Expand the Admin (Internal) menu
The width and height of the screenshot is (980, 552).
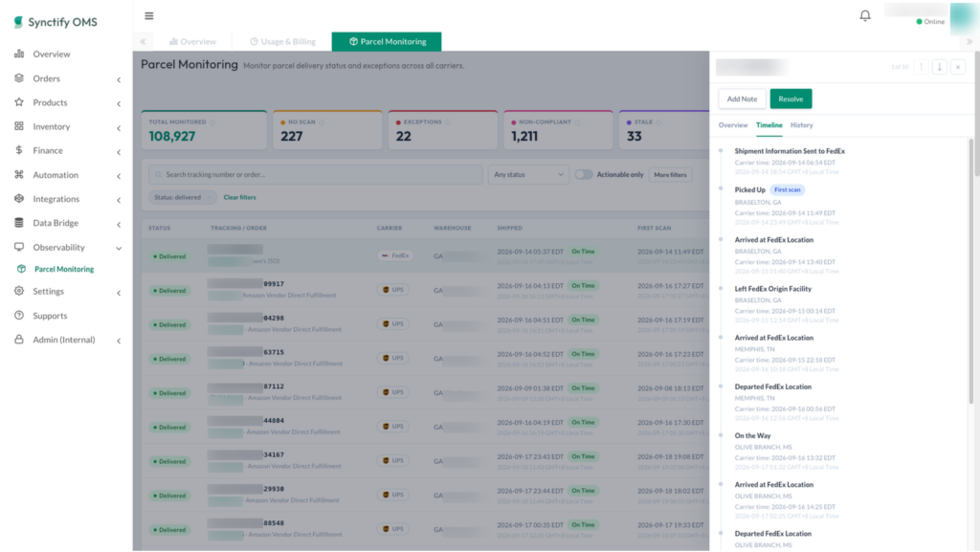click(x=119, y=341)
